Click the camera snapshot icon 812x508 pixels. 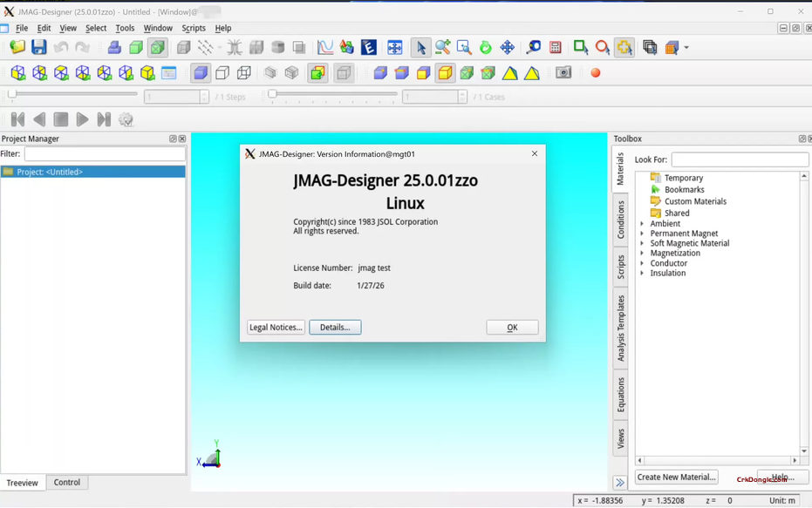pyautogui.click(x=563, y=72)
